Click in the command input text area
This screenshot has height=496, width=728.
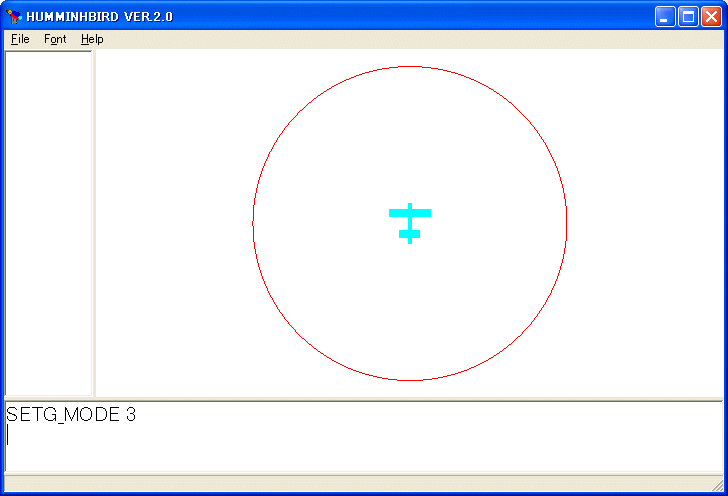[364, 437]
